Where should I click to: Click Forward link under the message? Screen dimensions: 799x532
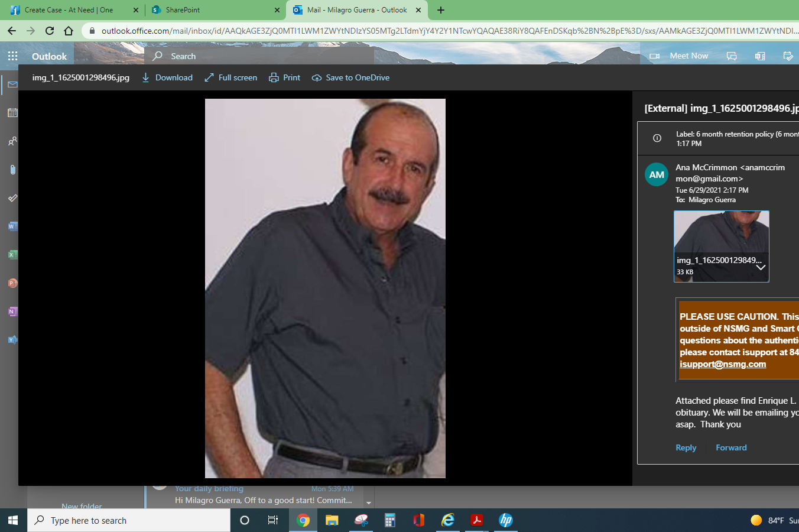[x=731, y=447]
